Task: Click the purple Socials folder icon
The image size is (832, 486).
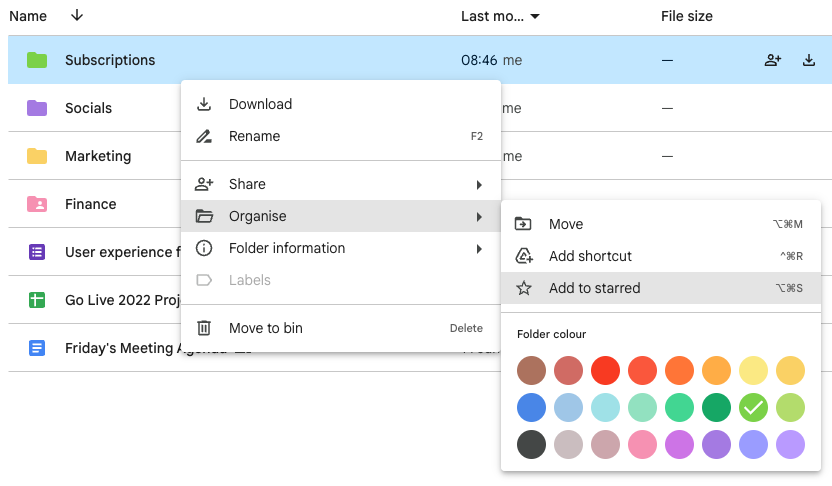Action: (37, 108)
